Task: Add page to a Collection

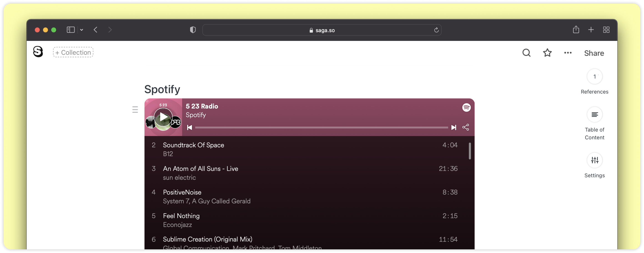Action: click(73, 52)
